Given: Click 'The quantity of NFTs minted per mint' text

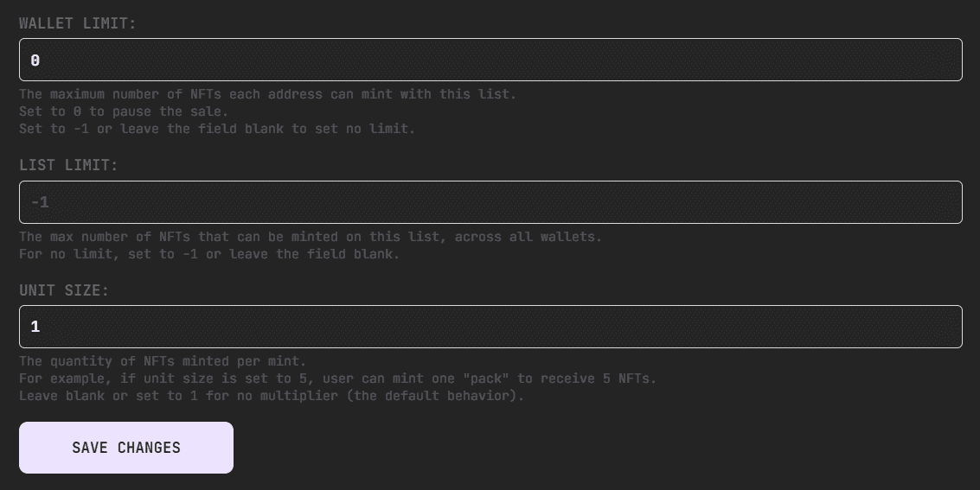Looking at the screenshot, I should coord(163,361).
